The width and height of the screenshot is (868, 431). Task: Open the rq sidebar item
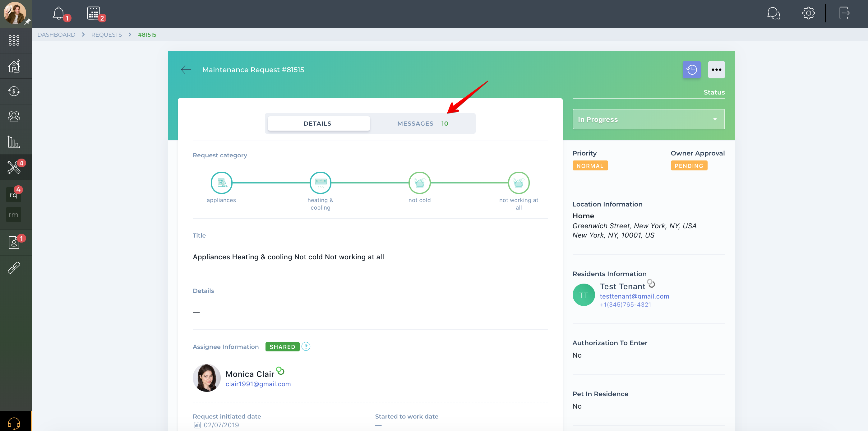(x=13, y=195)
